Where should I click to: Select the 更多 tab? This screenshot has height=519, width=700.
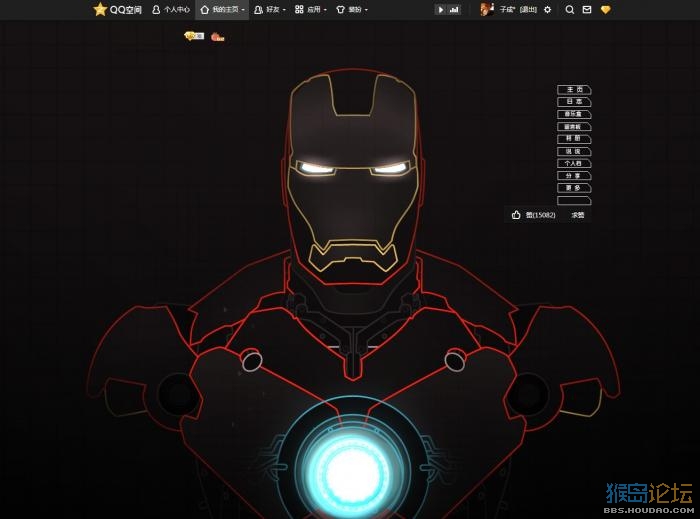point(574,188)
